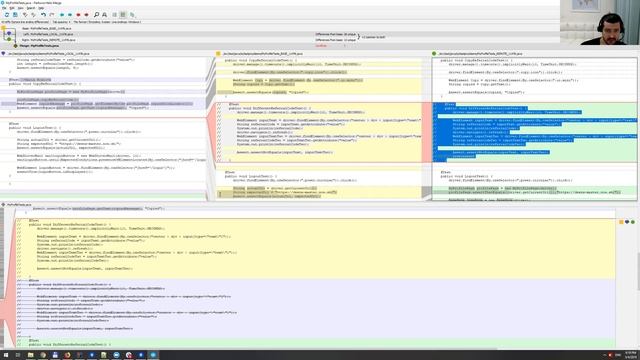Open the Find magnifier tool
Image resolution: width=640 pixels, height=360 pixels.
click(x=96, y=15)
